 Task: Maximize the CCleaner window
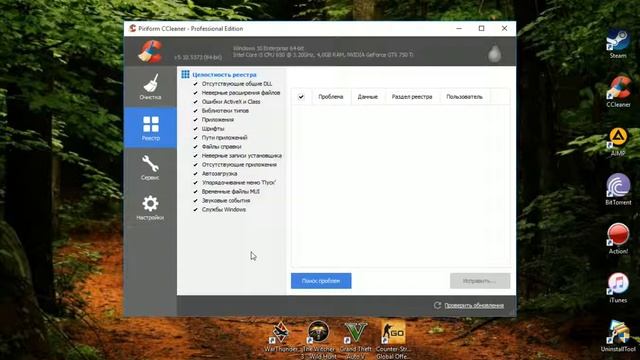482,28
